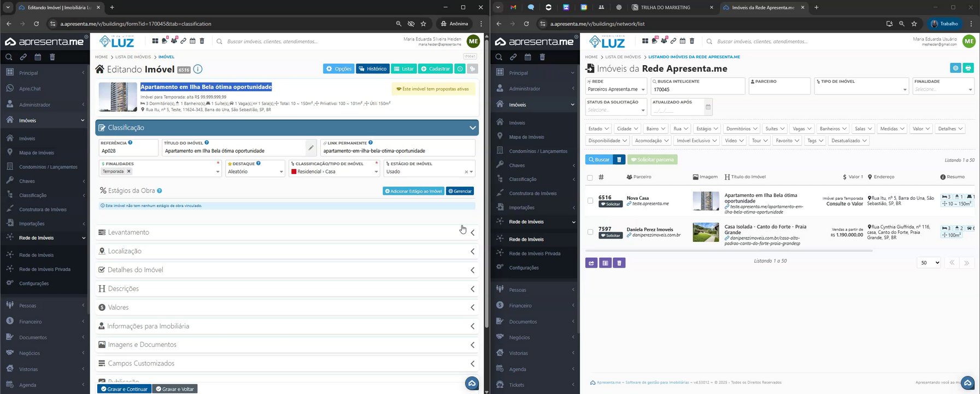Click the horizontal scrollbar beneath the listing table

point(729,251)
